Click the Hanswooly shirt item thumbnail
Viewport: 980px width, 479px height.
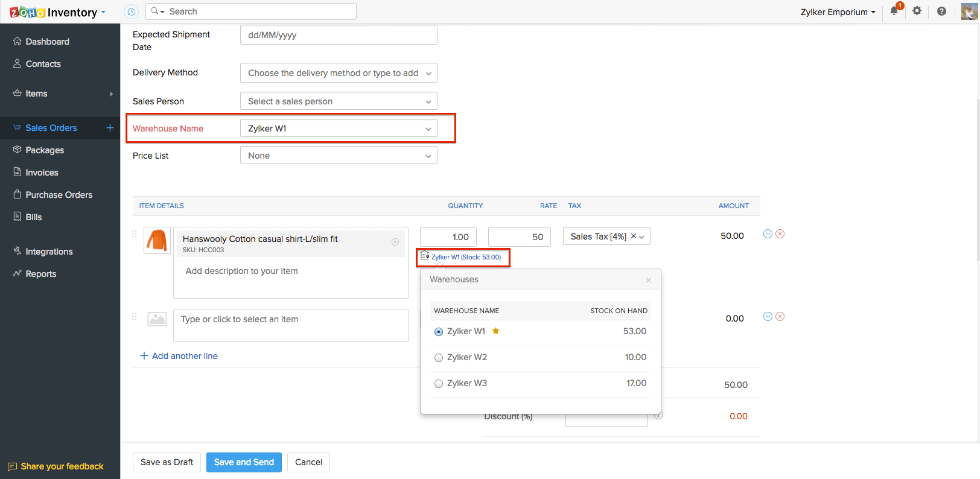pos(157,240)
